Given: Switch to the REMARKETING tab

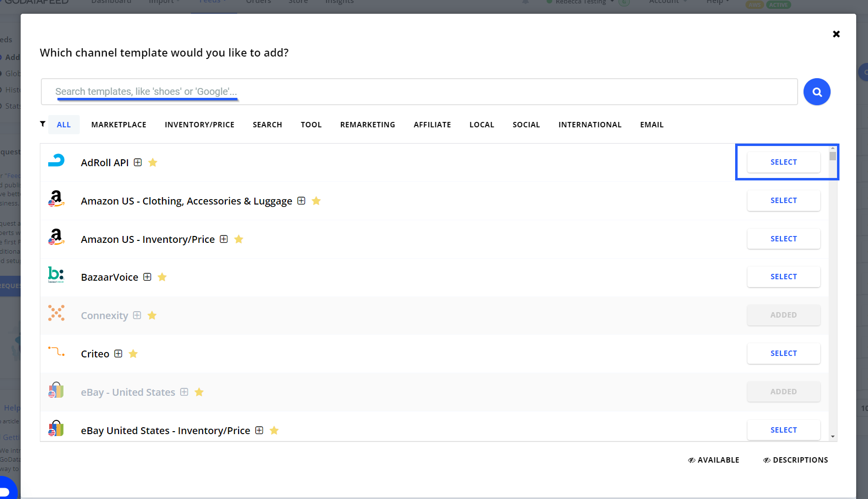Looking at the screenshot, I should pyautogui.click(x=368, y=125).
